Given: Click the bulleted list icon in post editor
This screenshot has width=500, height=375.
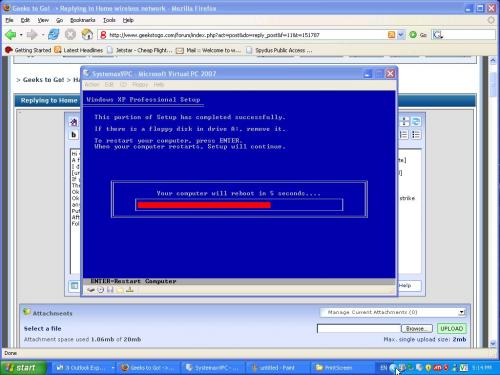Looking at the screenshot, I should [x=416, y=135].
